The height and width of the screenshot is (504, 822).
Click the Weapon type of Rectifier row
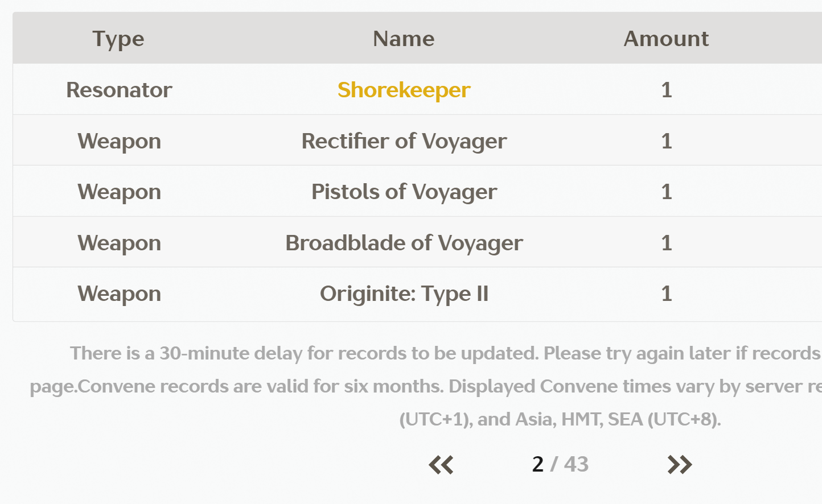pyautogui.click(x=119, y=141)
